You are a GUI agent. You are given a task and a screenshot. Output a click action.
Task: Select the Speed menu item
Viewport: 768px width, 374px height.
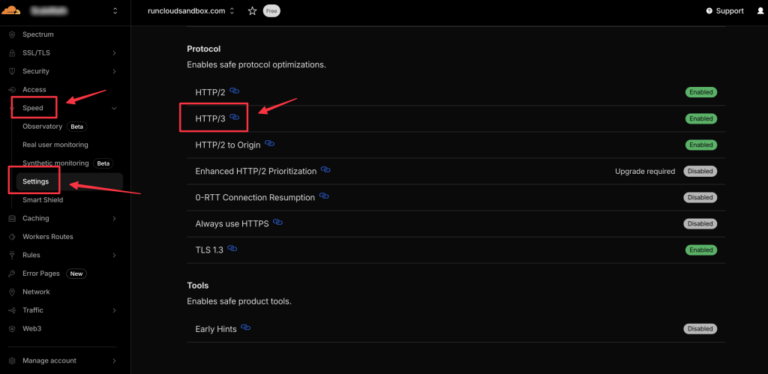(x=33, y=108)
